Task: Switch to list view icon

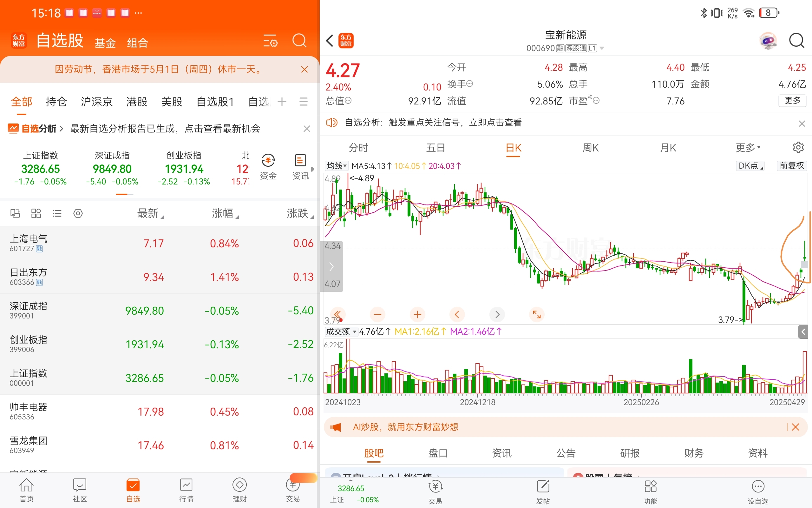Action: pyautogui.click(x=57, y=213)
